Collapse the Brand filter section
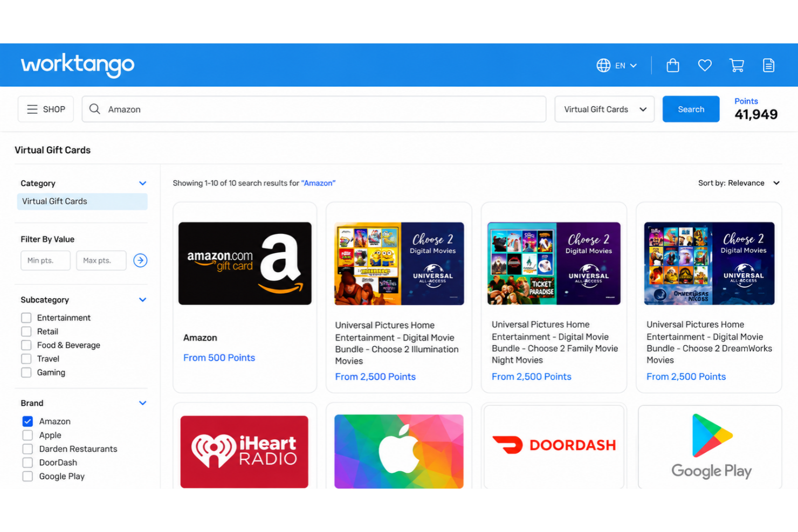Viewport: 798px width, 532px height. click(x=142, y=403)
